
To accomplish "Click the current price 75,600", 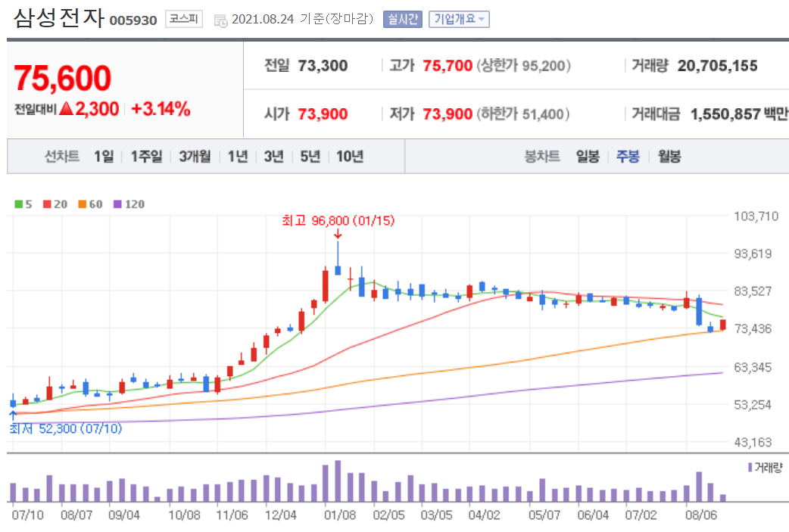I will pos(62,79).
